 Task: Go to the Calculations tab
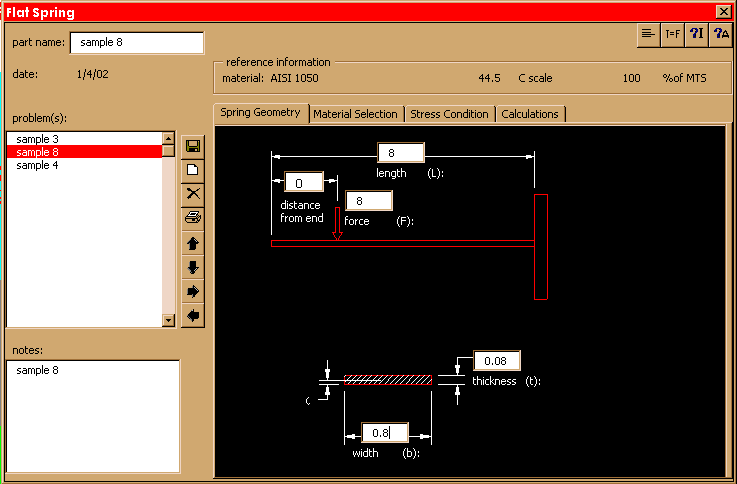530,114
